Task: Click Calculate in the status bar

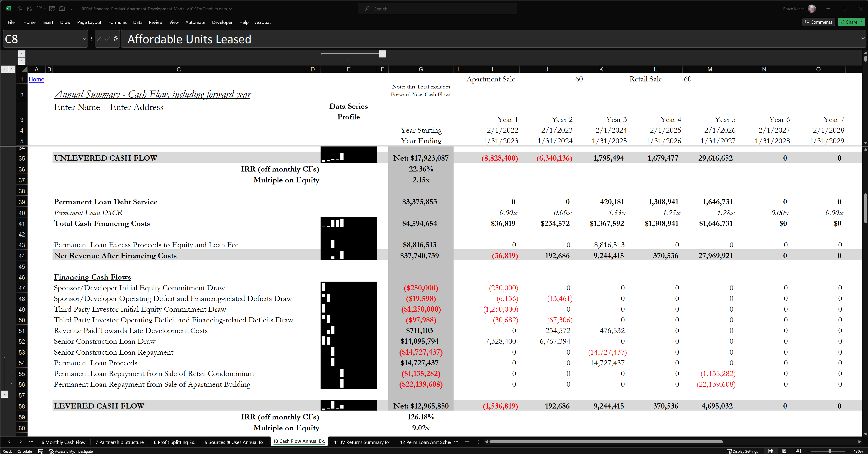Action: (25, 451)
